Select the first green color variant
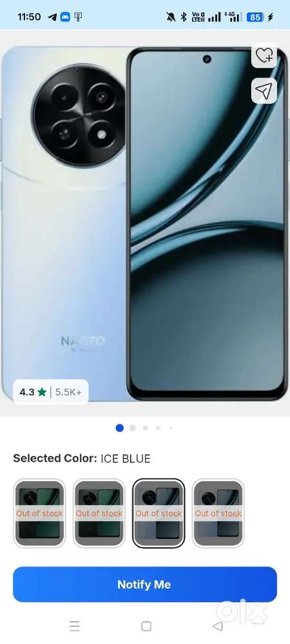The height and width of the screenshot is (644, 290). coord(39,513)
